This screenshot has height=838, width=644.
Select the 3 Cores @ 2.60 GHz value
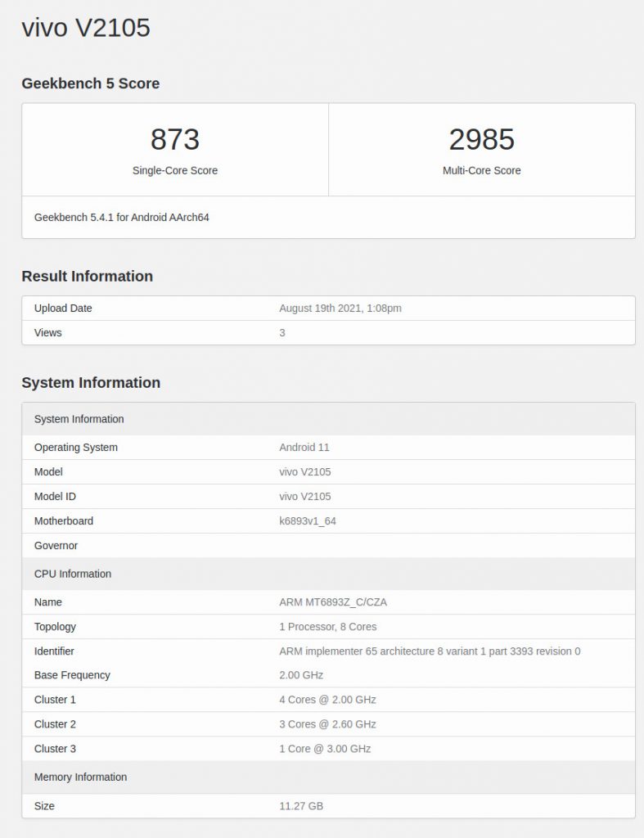pyautogui.click(x=327, y=724)
